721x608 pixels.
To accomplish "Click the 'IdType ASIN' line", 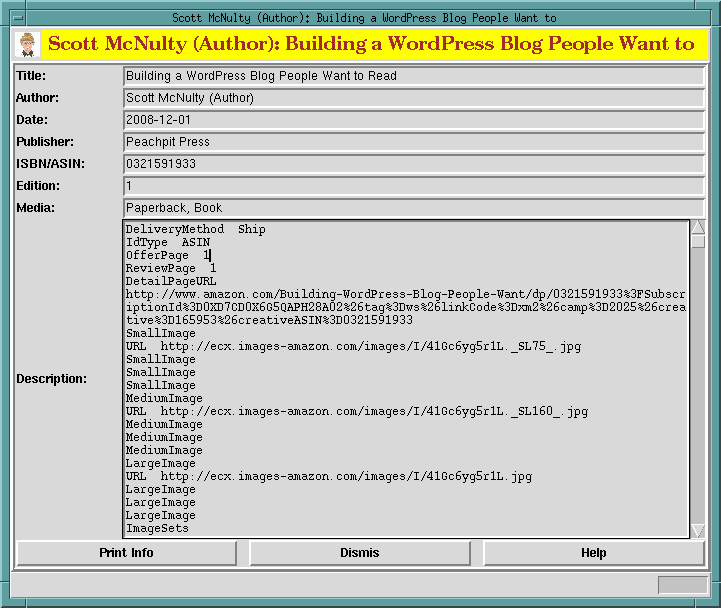I will pyautogui.click(x=168, y=242).
